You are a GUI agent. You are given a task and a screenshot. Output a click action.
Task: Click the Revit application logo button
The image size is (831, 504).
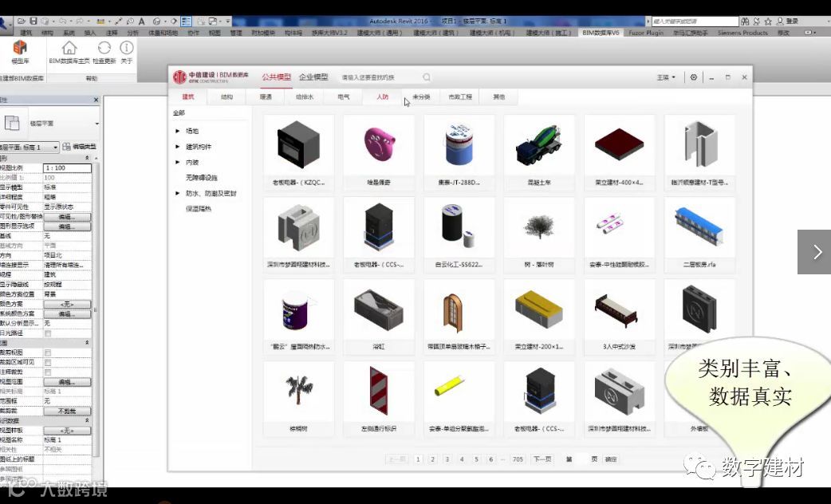click(4, 25)
